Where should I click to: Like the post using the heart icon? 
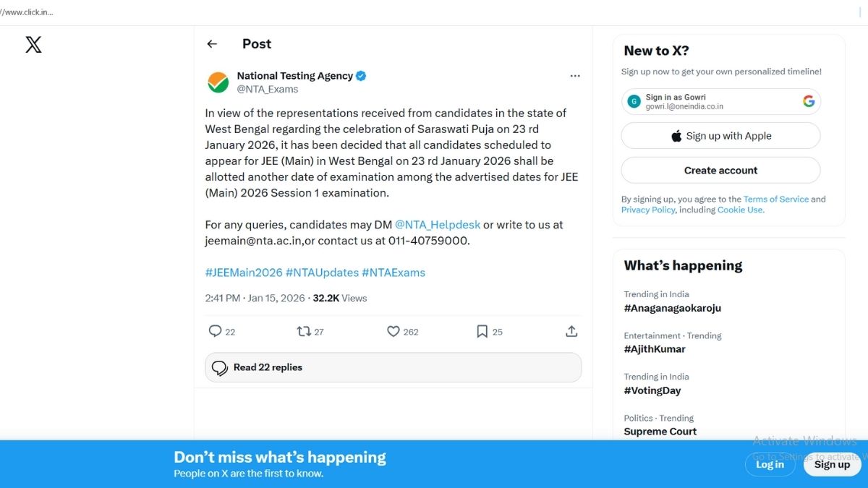coord(393,330)
